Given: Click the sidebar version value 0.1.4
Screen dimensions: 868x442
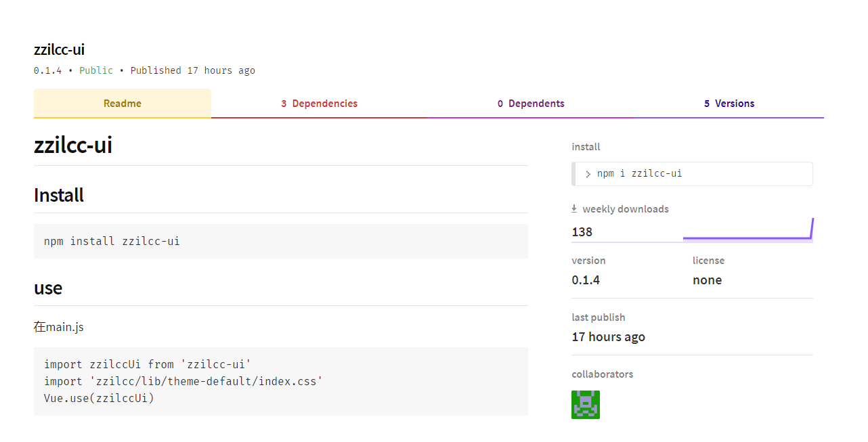Looking at the screenshot, I should (x=586, y=280).
